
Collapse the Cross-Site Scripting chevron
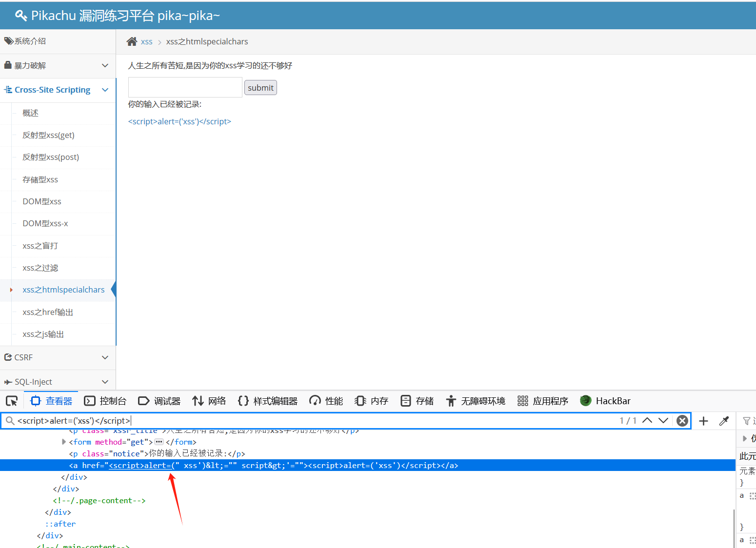(x=105, y=90)
